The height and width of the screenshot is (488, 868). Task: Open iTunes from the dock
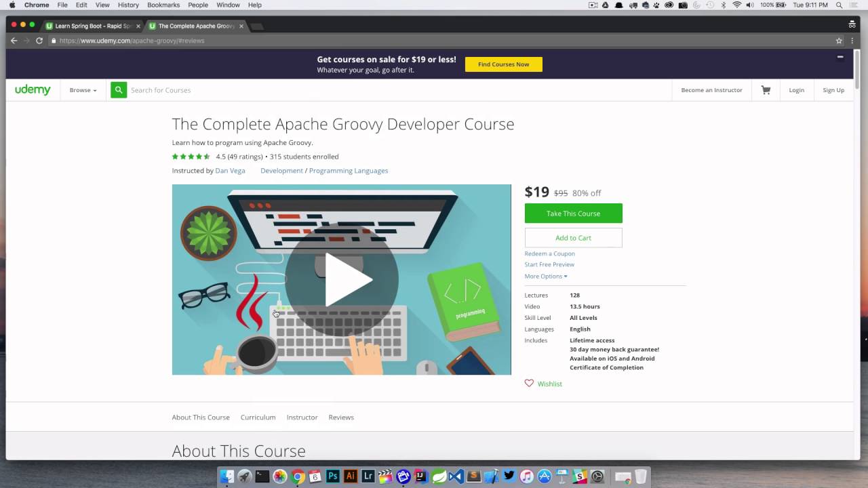(527, 476)
